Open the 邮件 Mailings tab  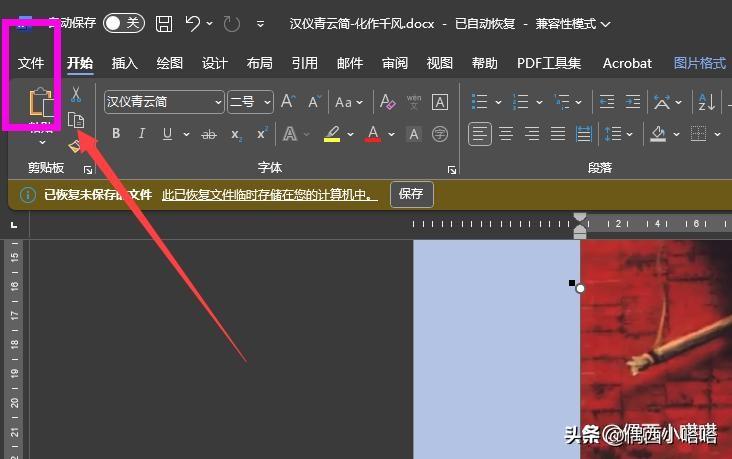350,63
